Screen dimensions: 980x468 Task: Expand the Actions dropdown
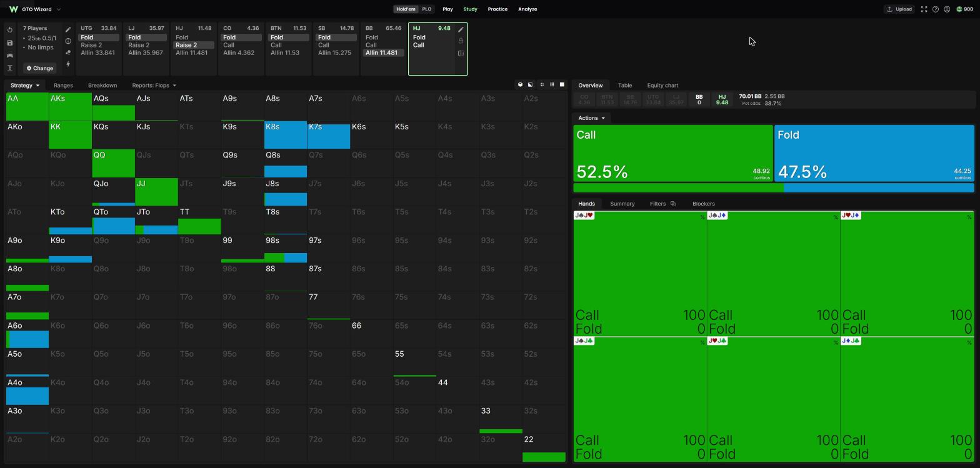(x=591, y=118)
